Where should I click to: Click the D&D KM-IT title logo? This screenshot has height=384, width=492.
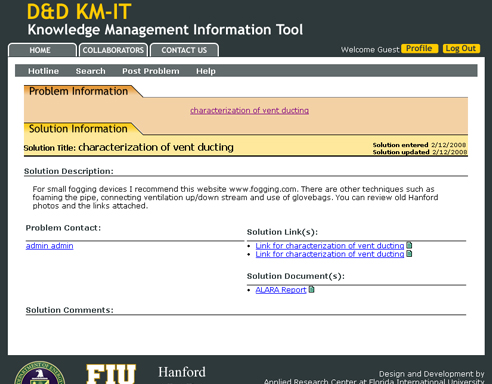pos(79,11)
